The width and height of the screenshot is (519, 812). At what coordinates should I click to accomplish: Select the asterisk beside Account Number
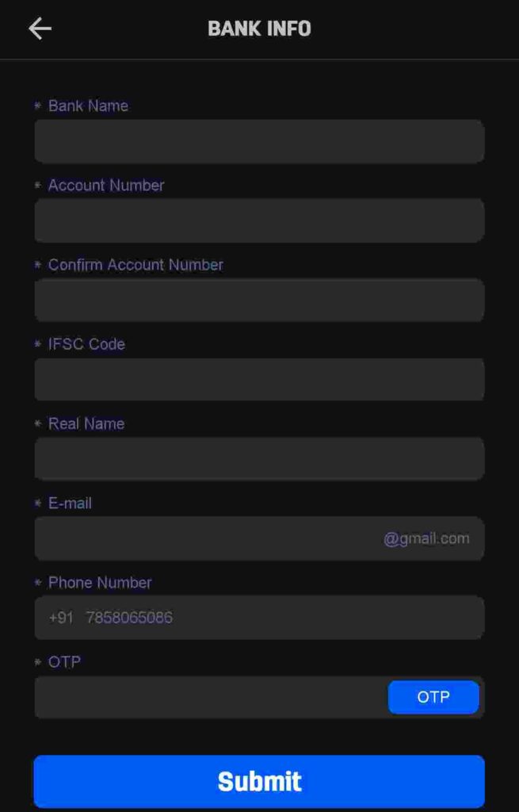(36, 186)
